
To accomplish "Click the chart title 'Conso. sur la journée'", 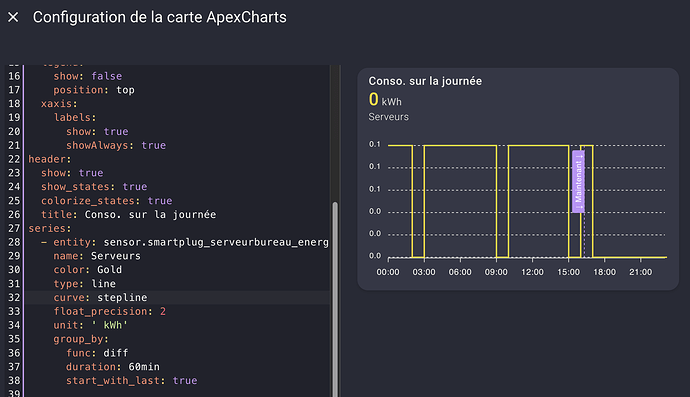I will (425, 81).
